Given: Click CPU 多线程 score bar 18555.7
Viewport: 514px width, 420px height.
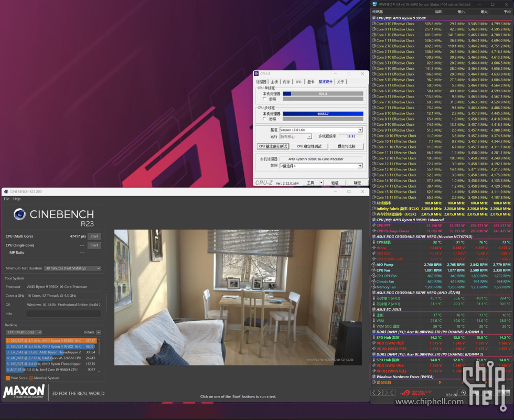Looking at the screenshot, I should point(323,114).
